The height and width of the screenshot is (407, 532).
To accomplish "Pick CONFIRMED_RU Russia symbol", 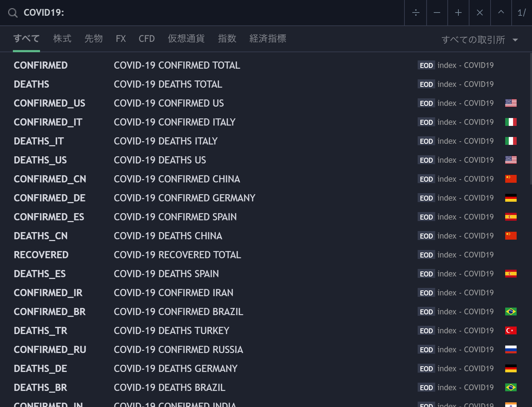I will click(50, 350).
